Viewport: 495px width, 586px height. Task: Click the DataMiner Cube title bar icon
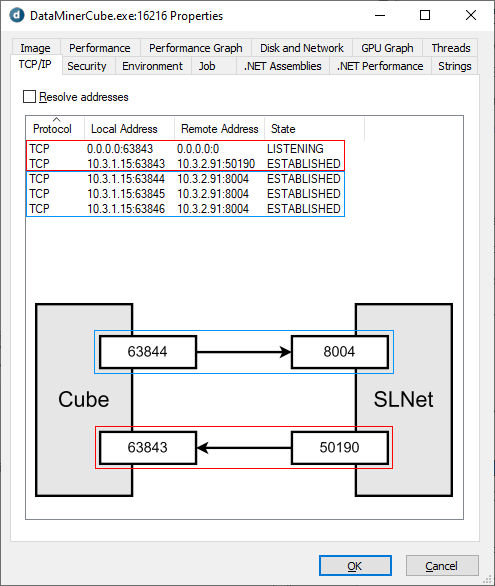click(17, 15)
